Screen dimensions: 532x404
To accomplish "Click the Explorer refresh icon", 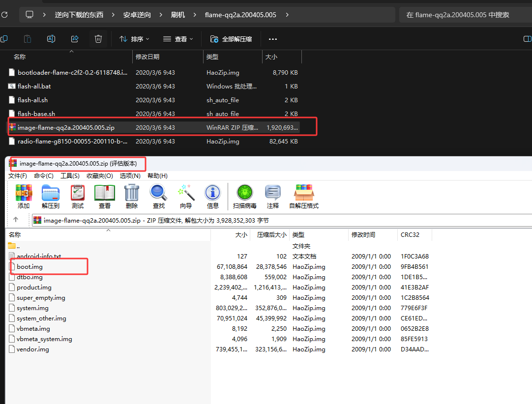I will pyautogui.click(x=4, y=15).
